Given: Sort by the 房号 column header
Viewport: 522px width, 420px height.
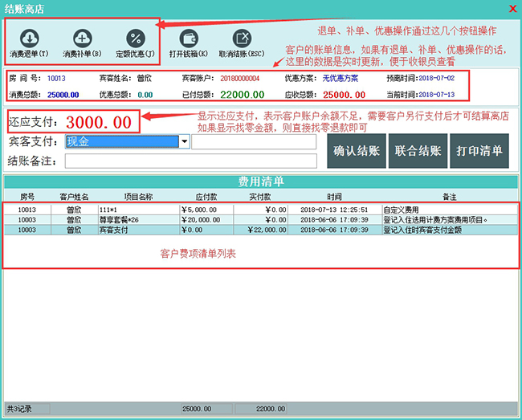Looking at the screenshot, I should tap(27, 196).
